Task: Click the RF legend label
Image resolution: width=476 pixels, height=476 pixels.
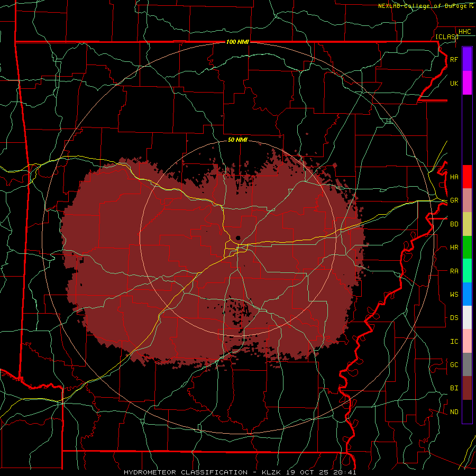Action: click(454, 59)
